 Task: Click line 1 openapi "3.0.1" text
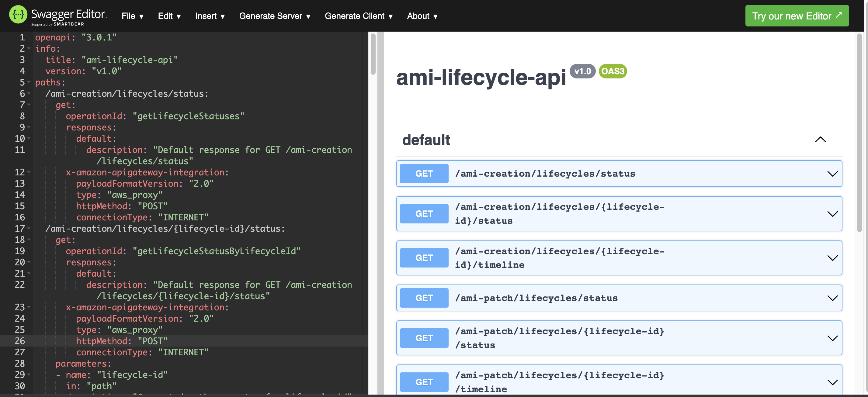click(76, 37)
